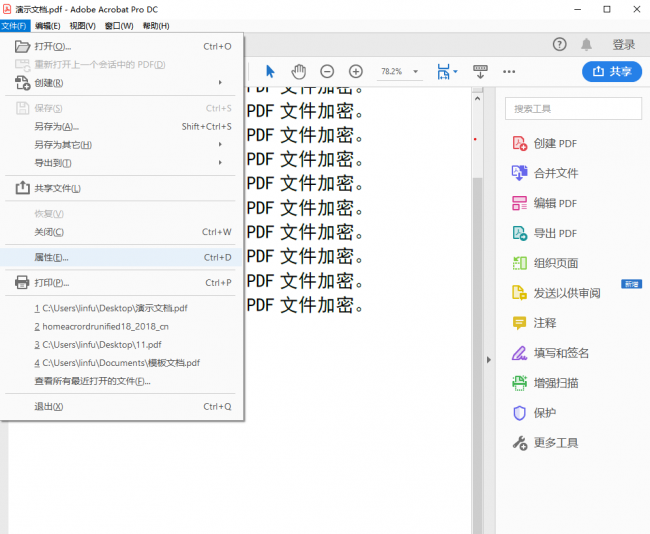This screenshot has height=534, width=650.
Task: Open the 填写和签名 tool
Action: click(550, 353)
